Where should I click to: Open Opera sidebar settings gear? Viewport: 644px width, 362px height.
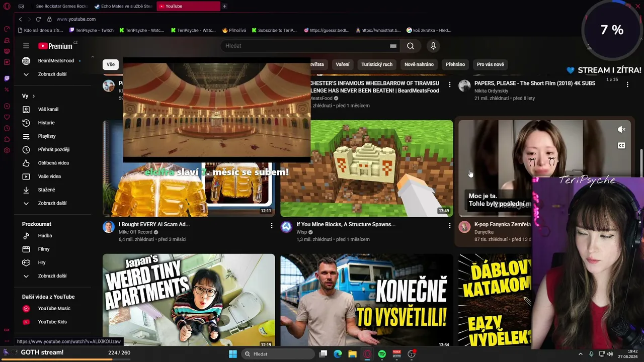coord(7,150)
